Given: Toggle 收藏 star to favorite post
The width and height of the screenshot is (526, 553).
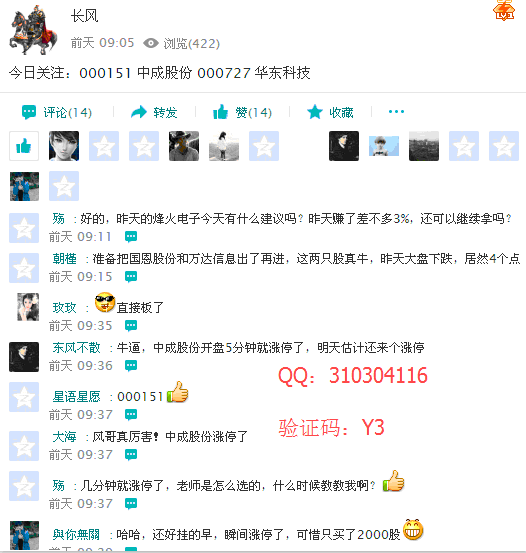Looking at the screenshot, I should pyautogui.click(x=315, y=112).
